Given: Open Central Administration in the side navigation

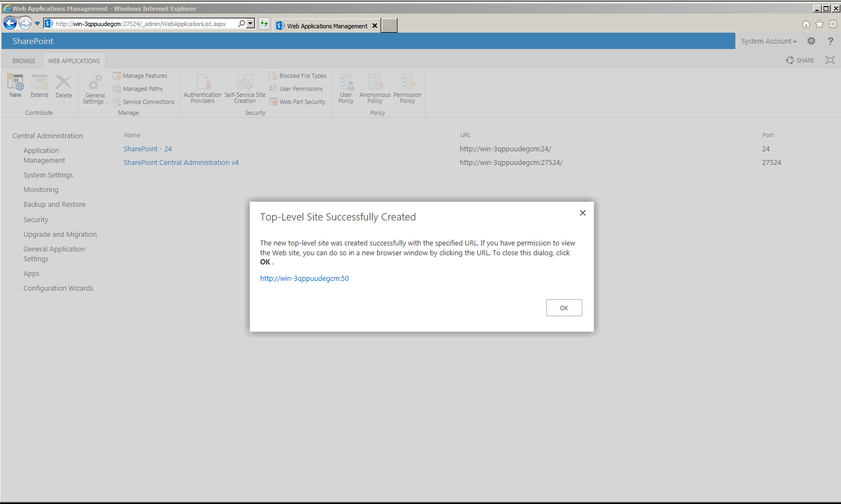Looking at the screenshot, I should click(48, 136).
